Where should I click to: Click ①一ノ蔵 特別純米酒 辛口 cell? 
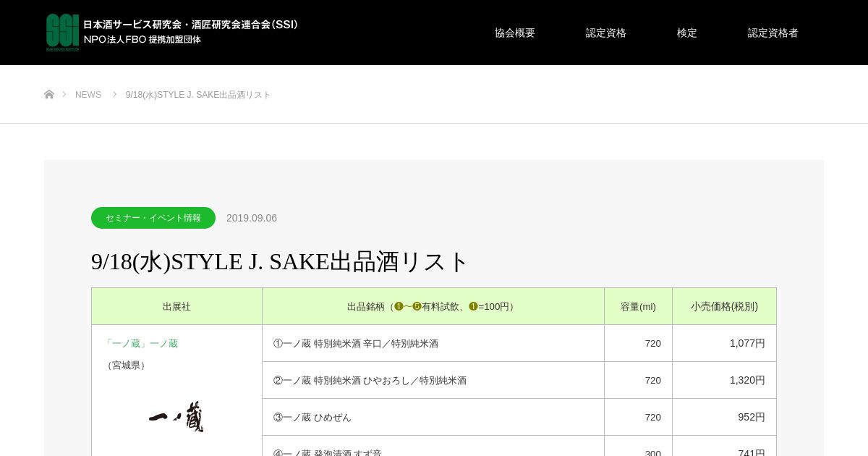coord(433,343)
